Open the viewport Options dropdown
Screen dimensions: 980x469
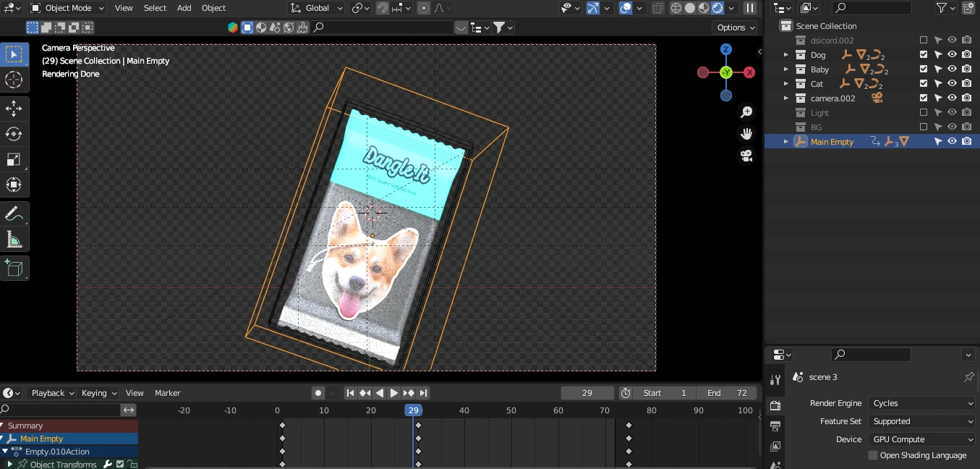(x=734, y=28)
